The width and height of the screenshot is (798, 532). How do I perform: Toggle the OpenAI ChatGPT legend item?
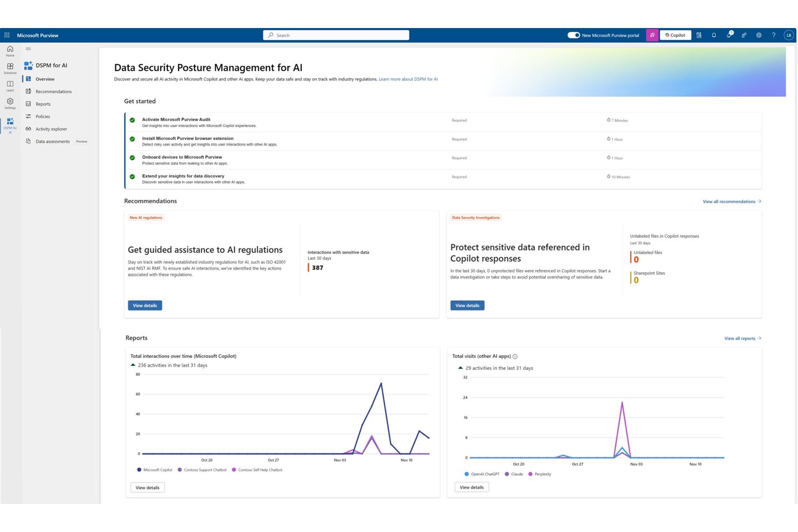pos(482,474)
